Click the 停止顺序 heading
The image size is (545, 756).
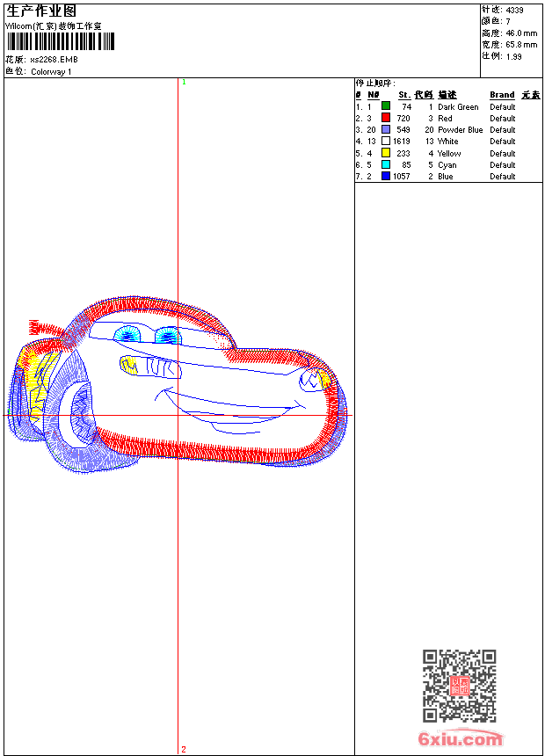point(375,83)
